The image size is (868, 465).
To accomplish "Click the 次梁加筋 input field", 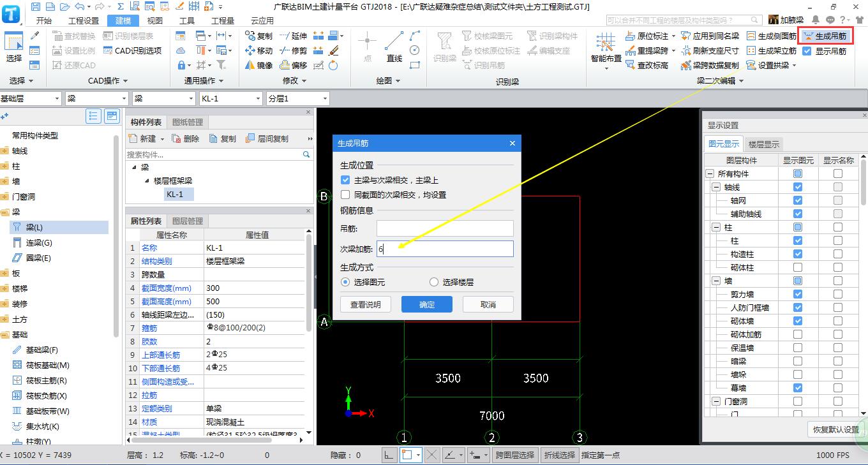I will [x=445, y=249].
